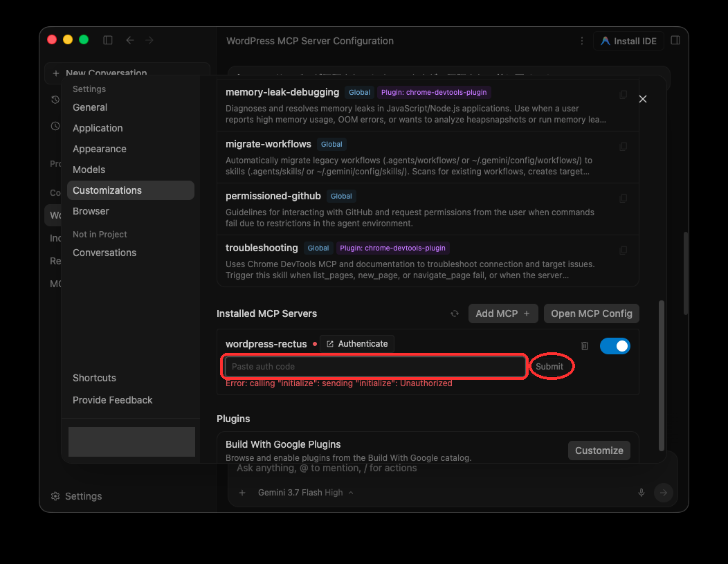728x564 pixels.
Task: Close the settings dialog with X
Action: pos(643,99)
